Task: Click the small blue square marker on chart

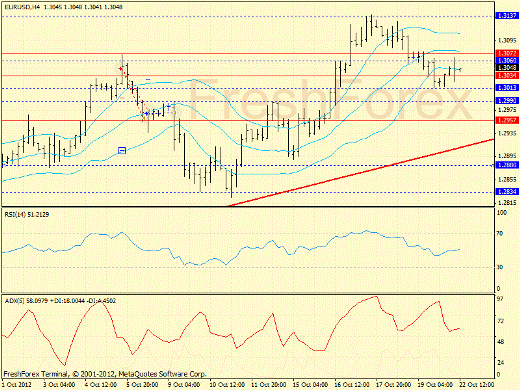Action: click(x=122, y=150)
